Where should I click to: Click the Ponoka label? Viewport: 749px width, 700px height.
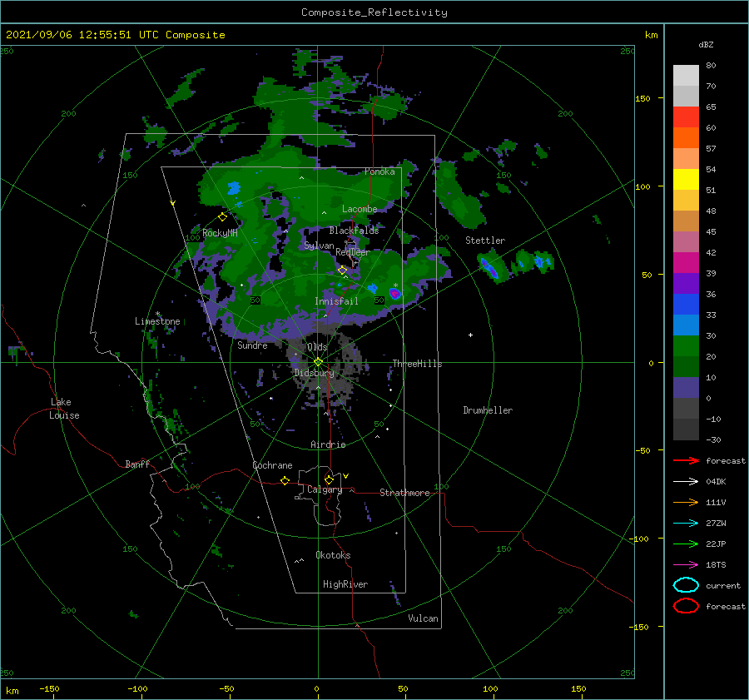click(x=379, y=171)
